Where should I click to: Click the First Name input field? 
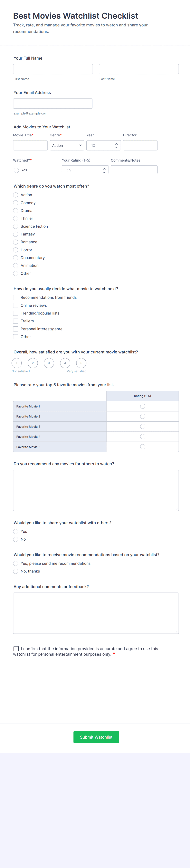point(53,69)
